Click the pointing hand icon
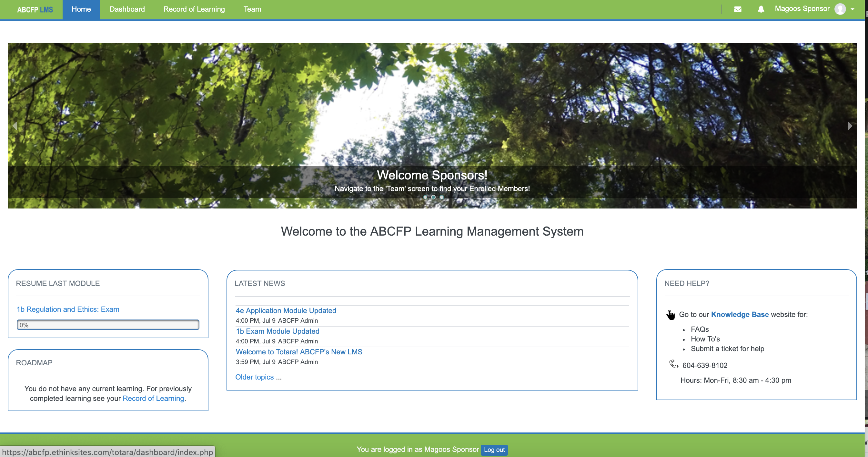This screenshot has width=868, height=457. (671, 315)
